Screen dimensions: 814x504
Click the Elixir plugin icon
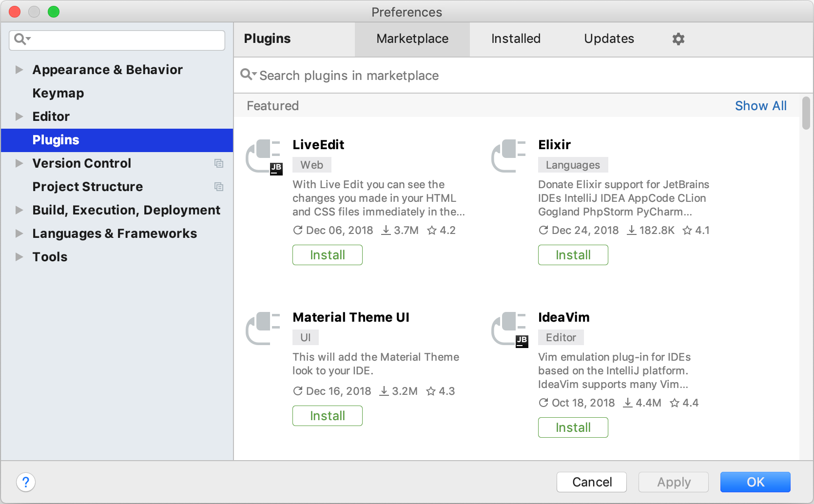click(509, 156)
